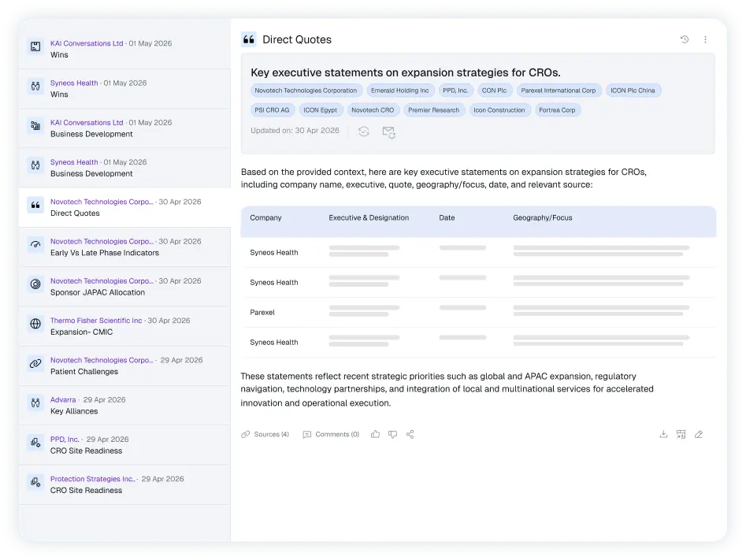Click the Updated on: 30 Apr 2026 text
The width and height of the screenshot is (746, 560).
(x=295, y=131)
